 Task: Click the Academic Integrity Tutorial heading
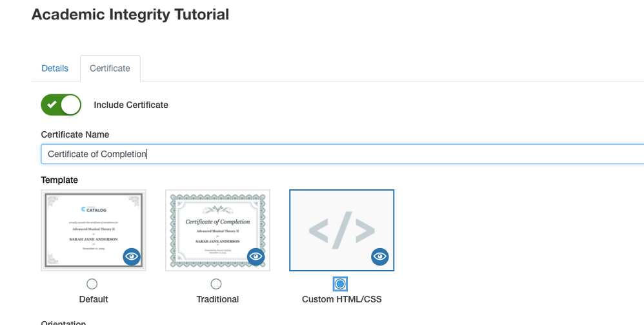130,14
